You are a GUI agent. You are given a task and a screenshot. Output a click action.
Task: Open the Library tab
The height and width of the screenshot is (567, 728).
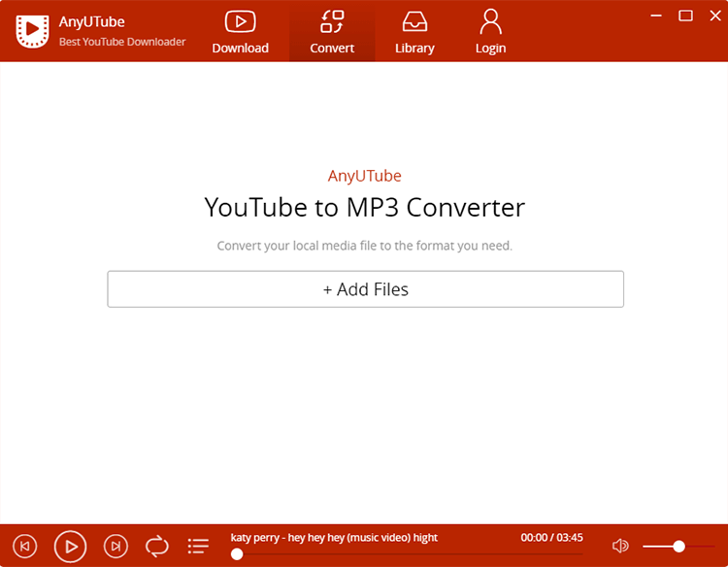[414, 32]
